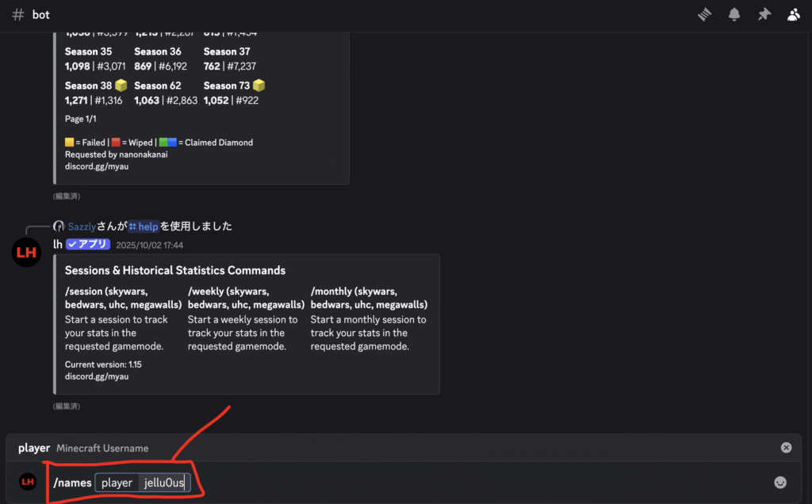The image size is (812, 504).
Task: Click the LH bot avatar in messages
Action: [x=26, y=253]
